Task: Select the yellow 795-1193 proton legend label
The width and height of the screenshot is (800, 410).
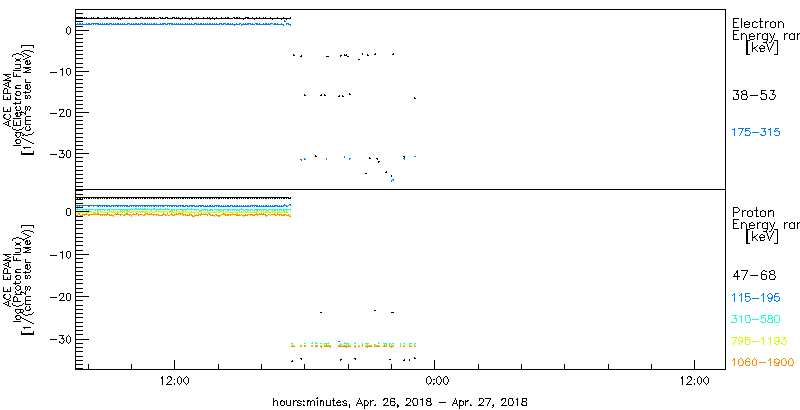Action: click(759, 341)
